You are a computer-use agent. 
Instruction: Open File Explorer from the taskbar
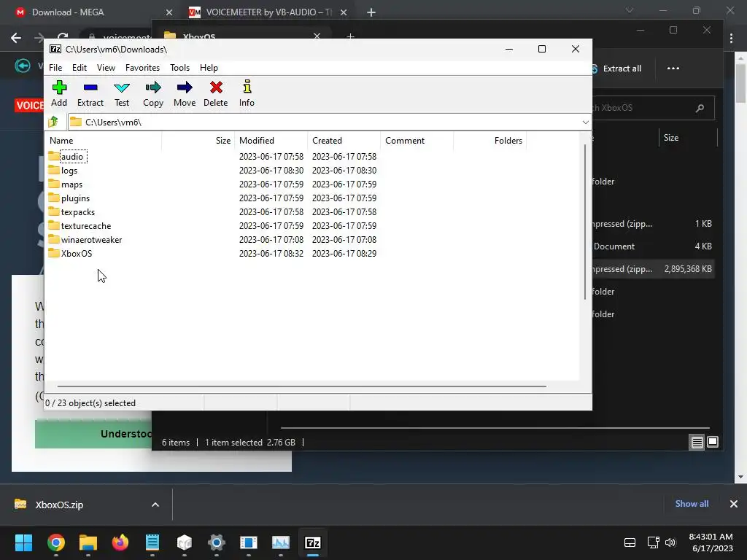(x=88, y=542)
